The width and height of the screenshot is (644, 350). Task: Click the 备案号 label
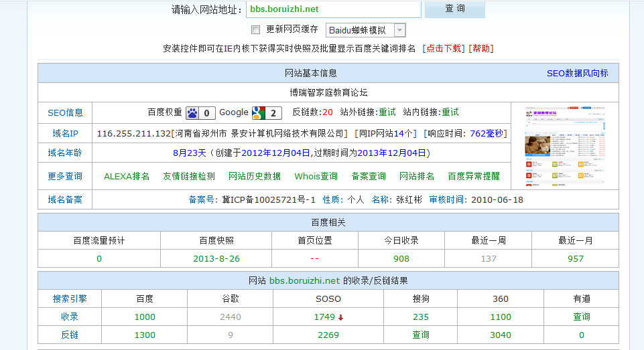tap(203, 200)
